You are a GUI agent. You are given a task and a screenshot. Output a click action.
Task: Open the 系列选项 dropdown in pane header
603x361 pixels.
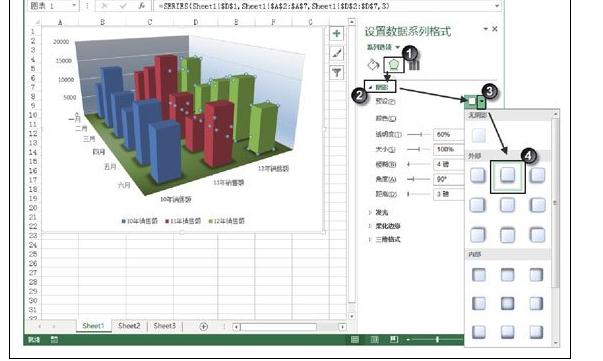pos(398,47)
